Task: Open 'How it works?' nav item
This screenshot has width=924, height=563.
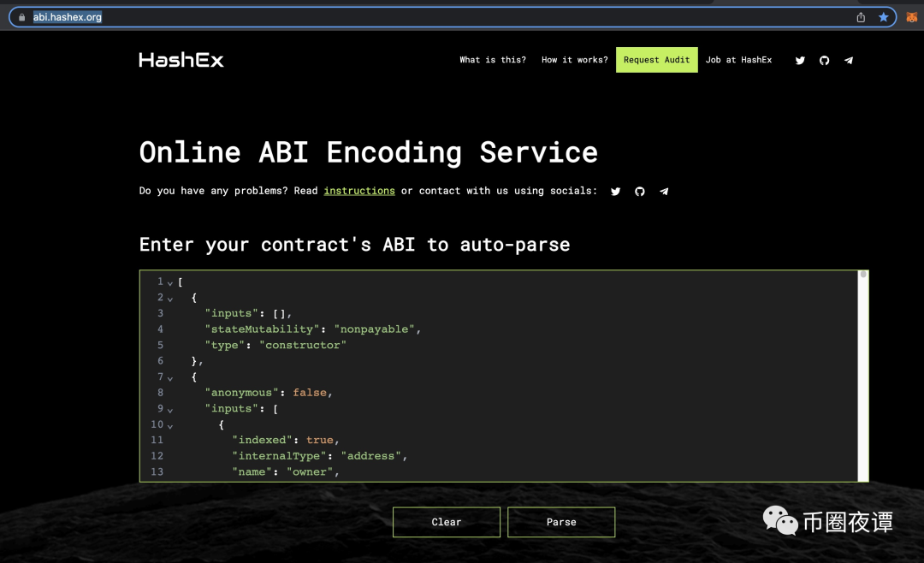Action: 575,60
